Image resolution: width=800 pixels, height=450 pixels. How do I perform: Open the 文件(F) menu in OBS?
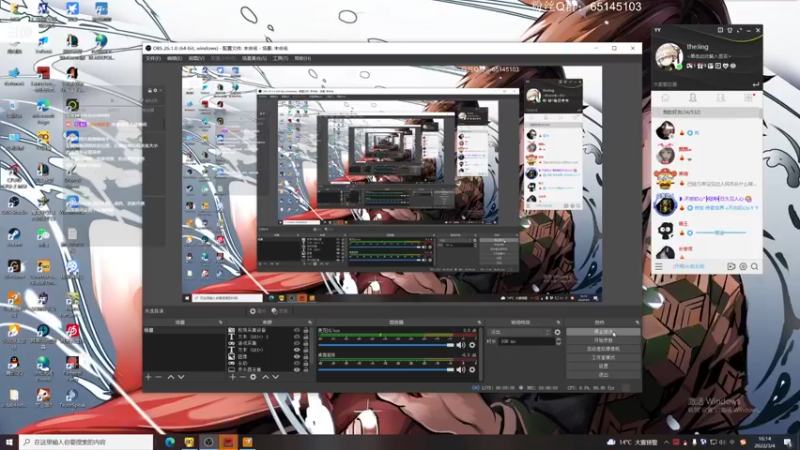[x=153, y=59]
